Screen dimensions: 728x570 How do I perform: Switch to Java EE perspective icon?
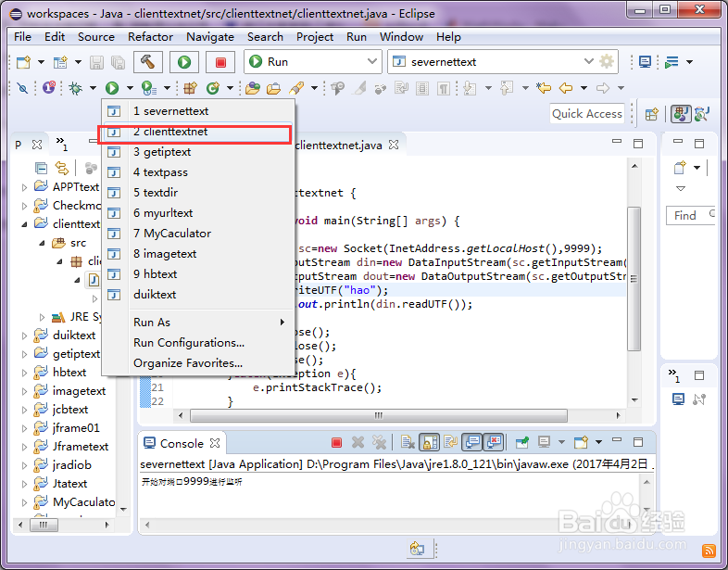pyautogui.click(x=702, y=114)
